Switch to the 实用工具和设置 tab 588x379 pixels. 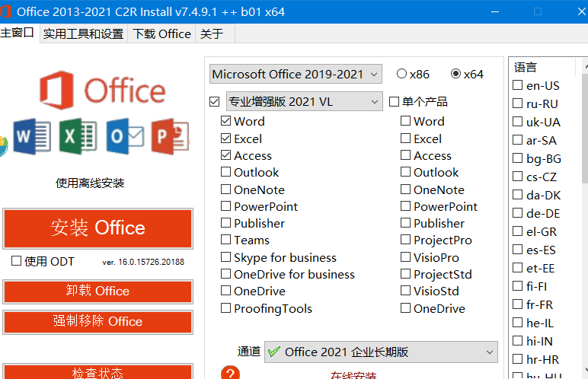[x=83, y=33]
